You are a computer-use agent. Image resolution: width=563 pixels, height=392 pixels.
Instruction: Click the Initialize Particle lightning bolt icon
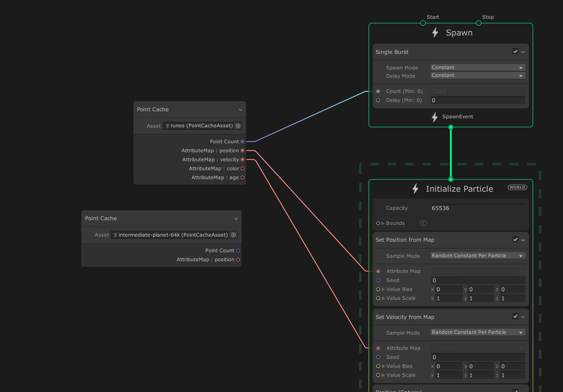point(415,189)
